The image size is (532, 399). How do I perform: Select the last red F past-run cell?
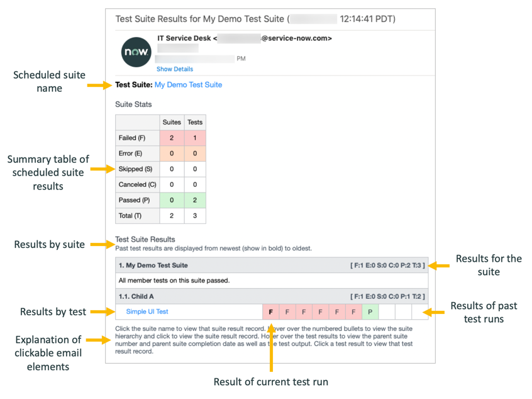coord(352,312)
